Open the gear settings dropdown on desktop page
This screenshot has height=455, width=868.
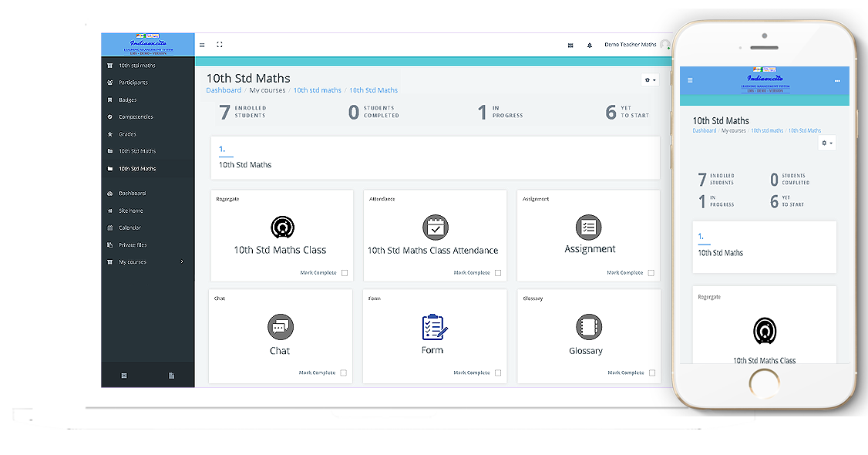649,79
